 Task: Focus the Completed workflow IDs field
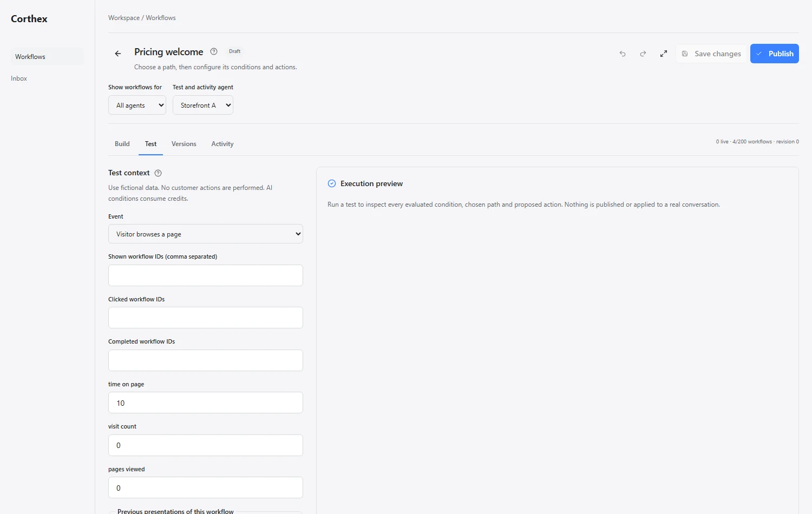206,360
